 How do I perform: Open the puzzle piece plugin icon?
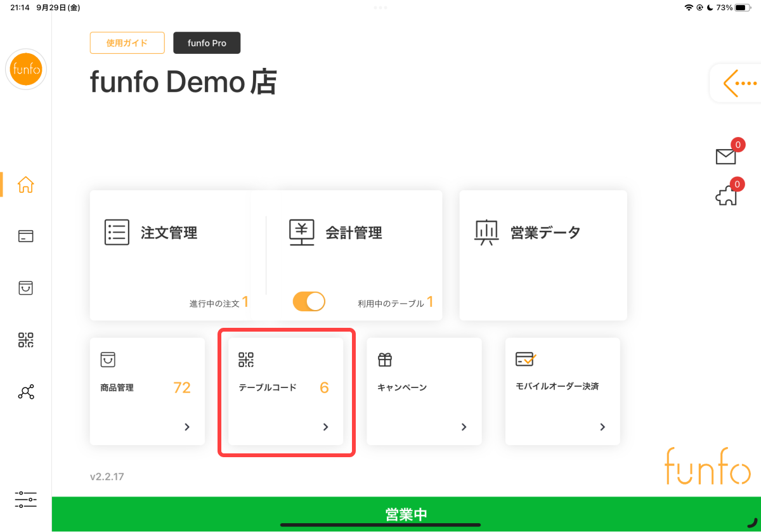(726, 197)
